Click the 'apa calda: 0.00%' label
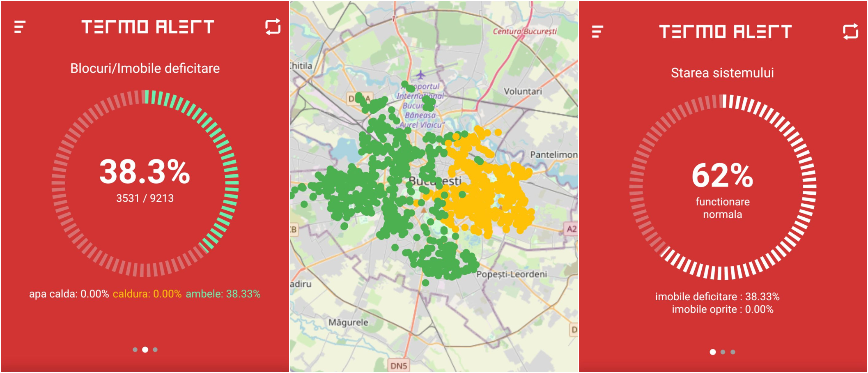868x373 pixels. pos(69,294)
